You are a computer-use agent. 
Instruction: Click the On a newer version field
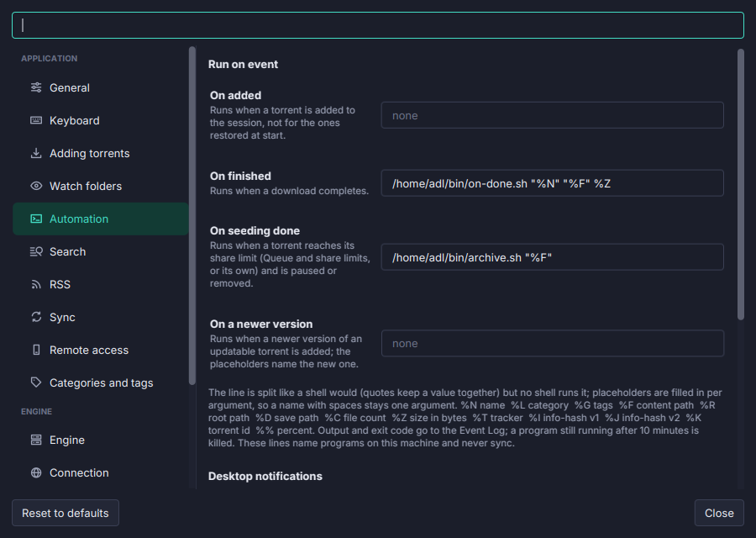pos(552,344)
